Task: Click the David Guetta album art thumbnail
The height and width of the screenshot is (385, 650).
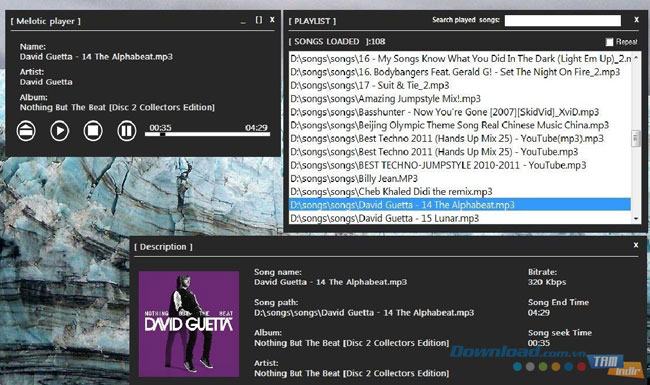Action: pos(189,324)
